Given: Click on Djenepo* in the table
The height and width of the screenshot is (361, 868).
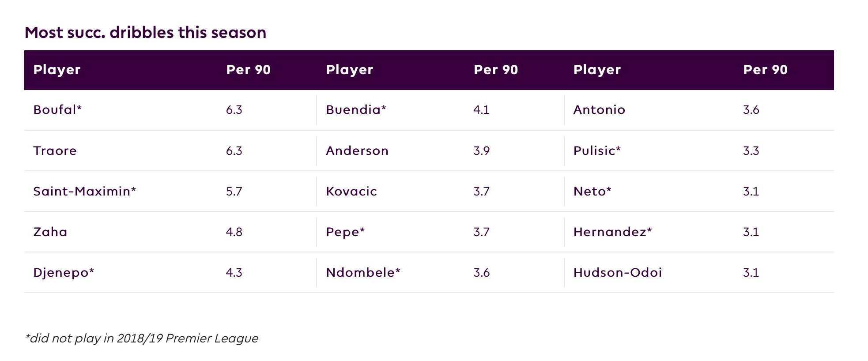Looking at the screenshot, I should (x=64, y=273).
